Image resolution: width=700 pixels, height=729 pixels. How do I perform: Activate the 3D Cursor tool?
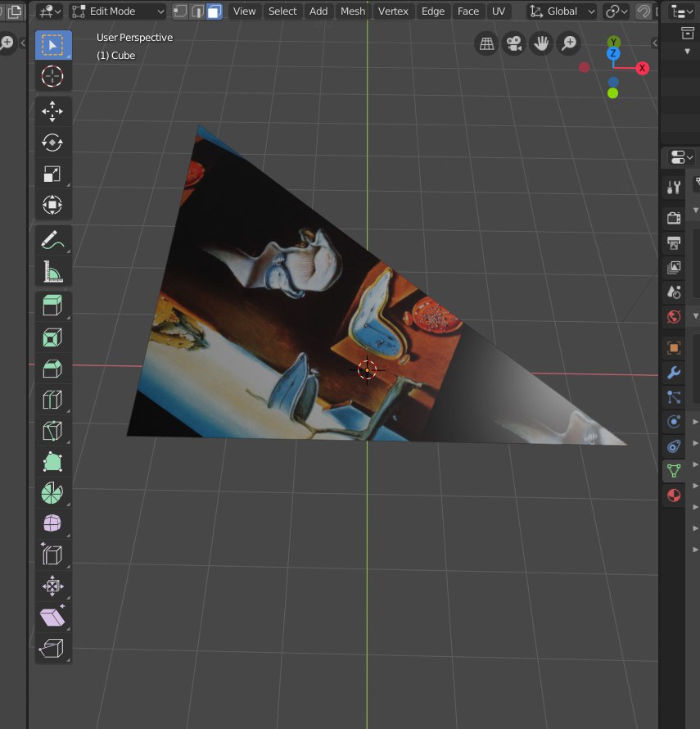(53, 76)
